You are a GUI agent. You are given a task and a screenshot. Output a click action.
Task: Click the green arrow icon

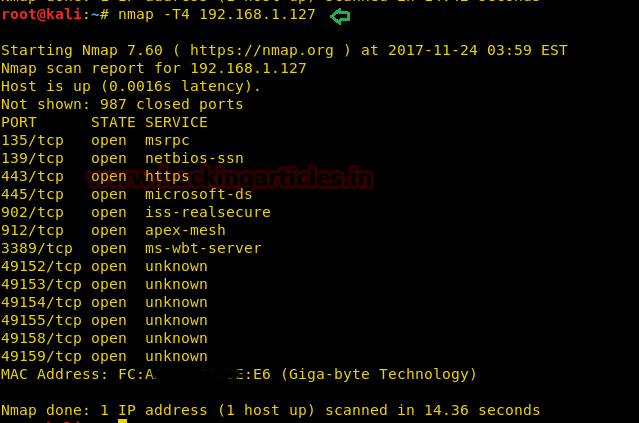(x=340, y=16)
